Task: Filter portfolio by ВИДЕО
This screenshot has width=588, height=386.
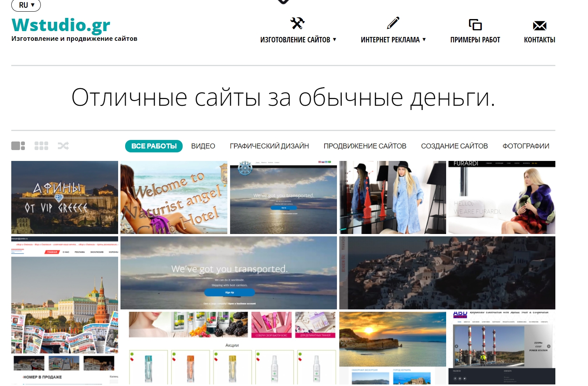Action: tap(203, 146)
